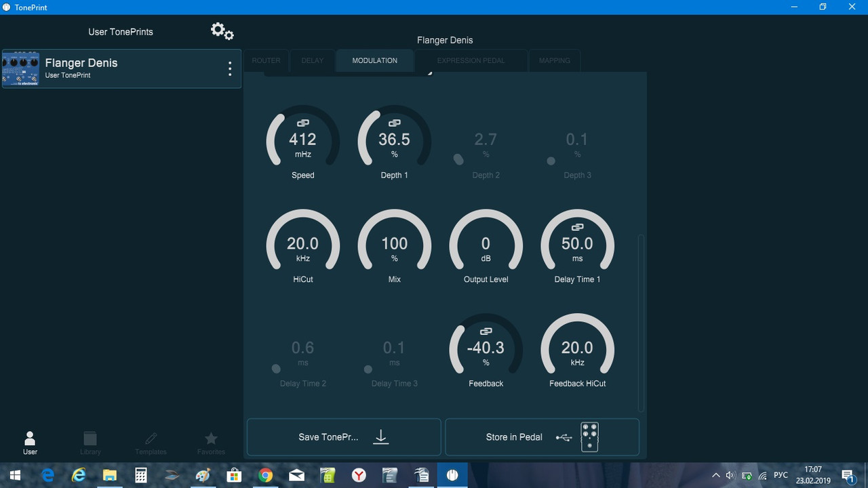Open notification center in taskbar

pyautogui.click(x=848, y=475)
